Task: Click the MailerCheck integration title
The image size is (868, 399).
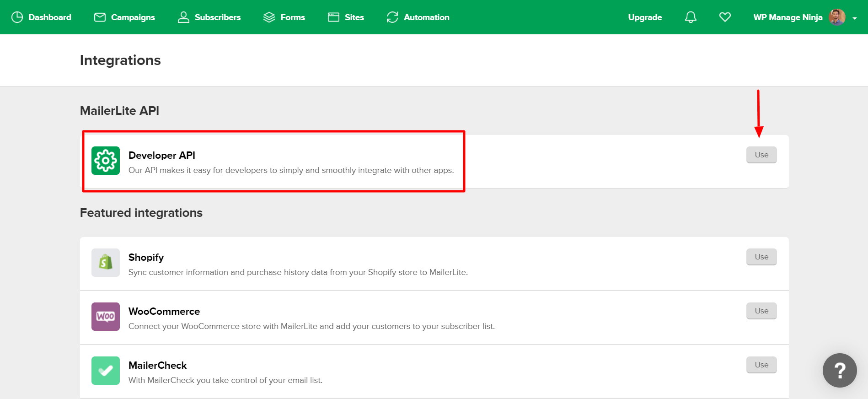Action: click(158, 365)
